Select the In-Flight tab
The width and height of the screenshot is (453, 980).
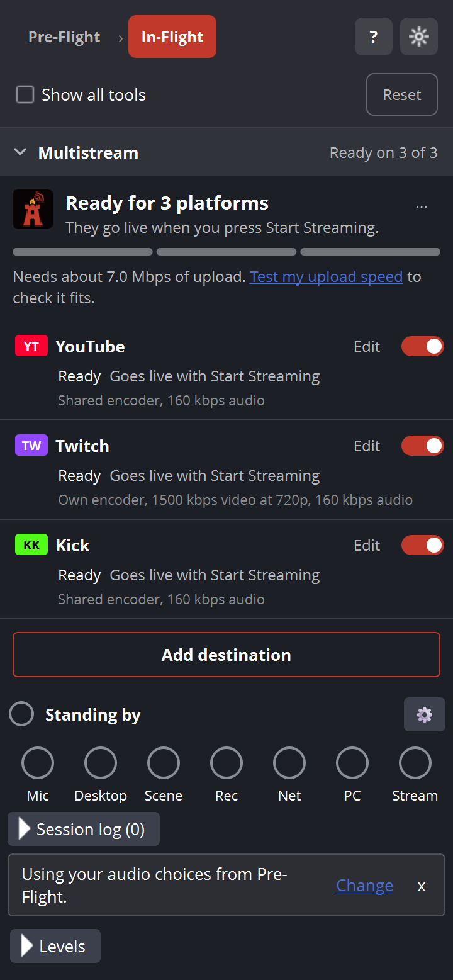(x=172, y=37)
